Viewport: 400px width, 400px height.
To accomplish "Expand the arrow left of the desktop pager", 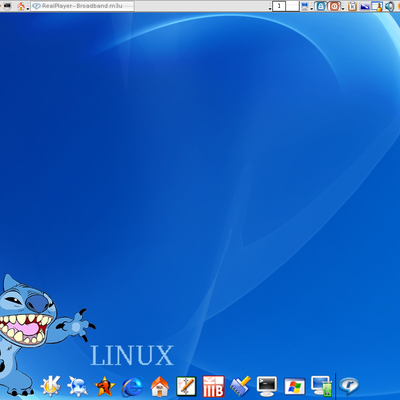I will (x=270, y=8).
